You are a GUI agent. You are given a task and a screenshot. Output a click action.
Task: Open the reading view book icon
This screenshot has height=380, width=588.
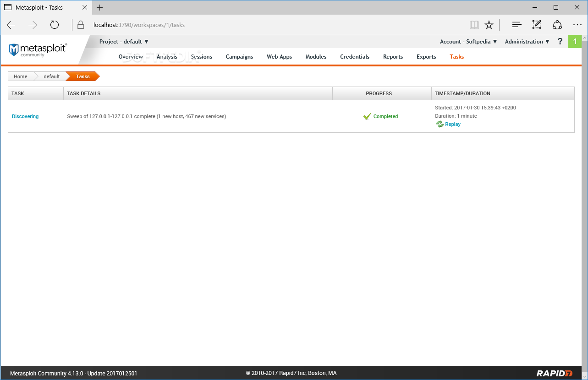474,25
